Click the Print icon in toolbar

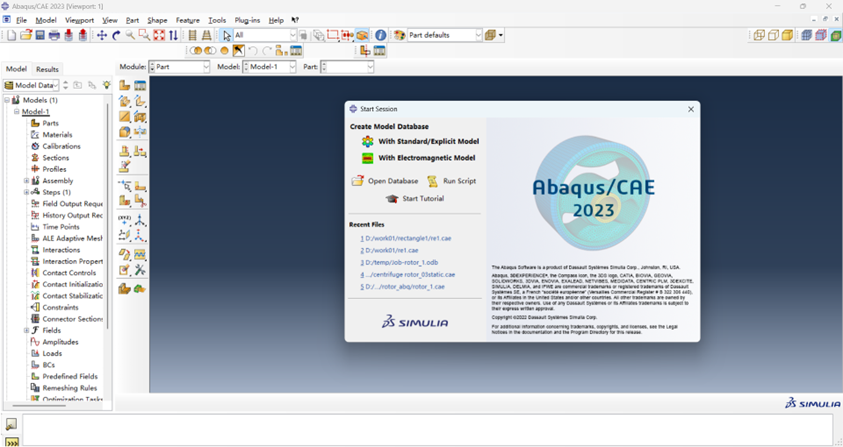[x=54, y=35]
